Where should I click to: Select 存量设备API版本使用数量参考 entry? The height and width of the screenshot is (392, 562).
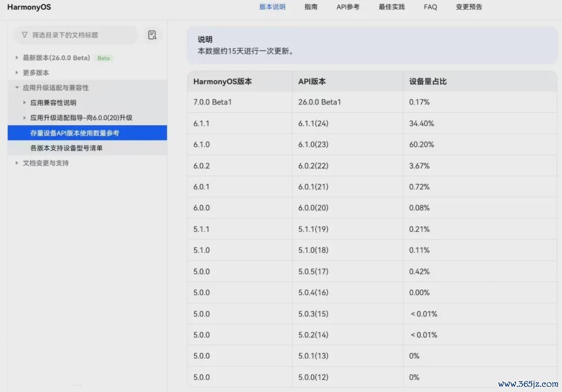pos(87,133)
